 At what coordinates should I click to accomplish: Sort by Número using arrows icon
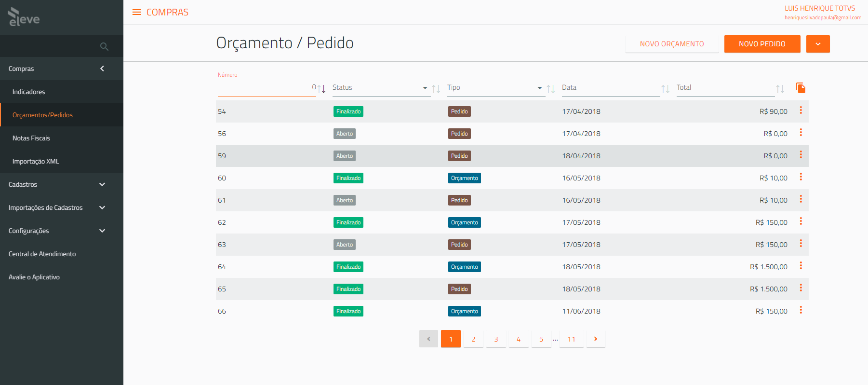pos(321,89)
